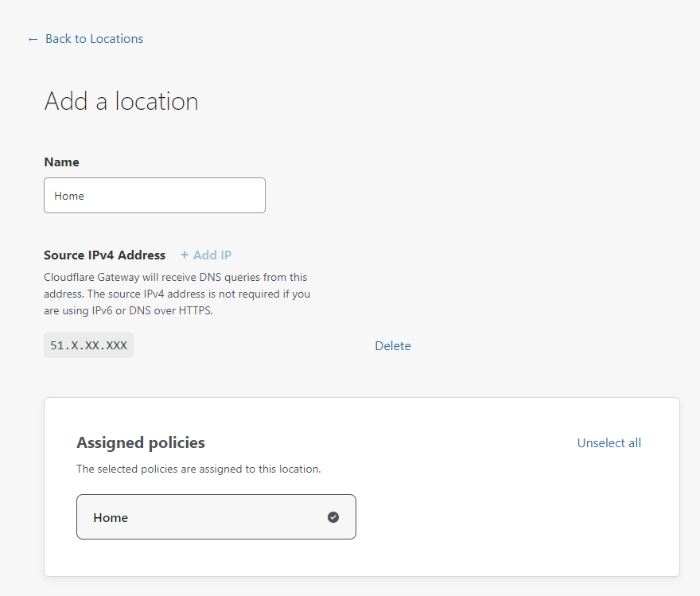Click the plus icon beside Add IP
The height and width of the screenshot is (596, 700).
coord(185,255)
